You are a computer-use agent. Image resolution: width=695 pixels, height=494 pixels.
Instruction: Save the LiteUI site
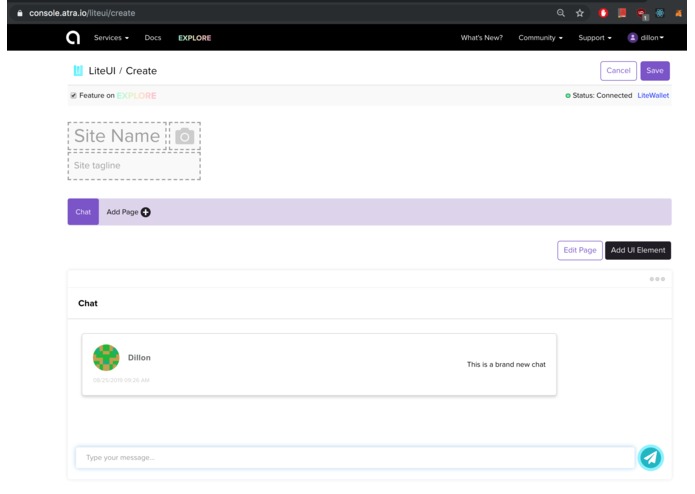655,71
